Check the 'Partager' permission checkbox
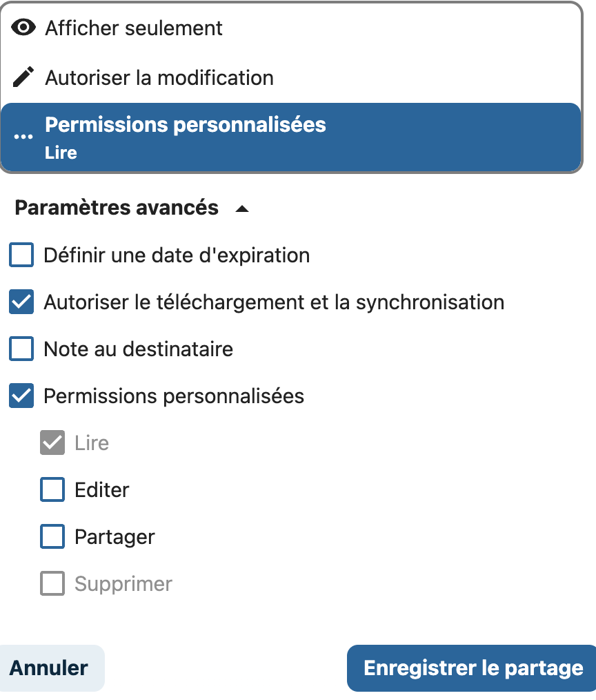This screenshot has height=700, width=596. click(x=52, y=536)
